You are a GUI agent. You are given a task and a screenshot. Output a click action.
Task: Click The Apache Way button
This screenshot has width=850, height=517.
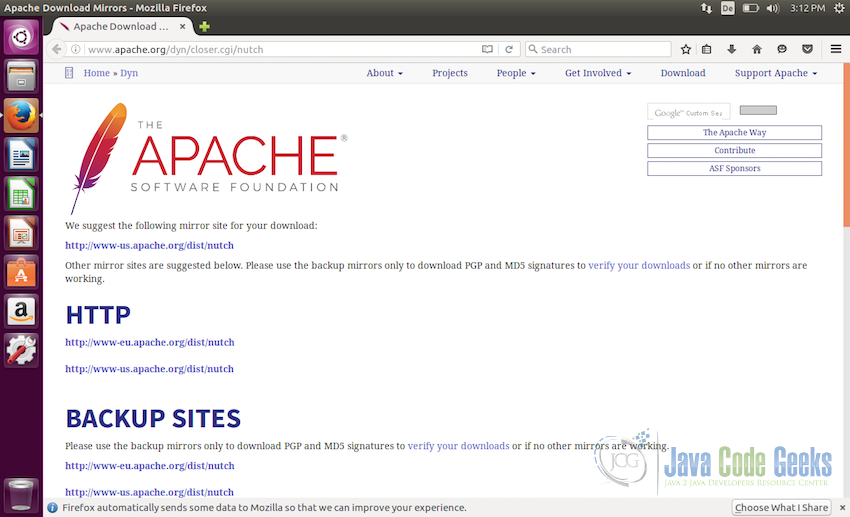coord(735,132)
